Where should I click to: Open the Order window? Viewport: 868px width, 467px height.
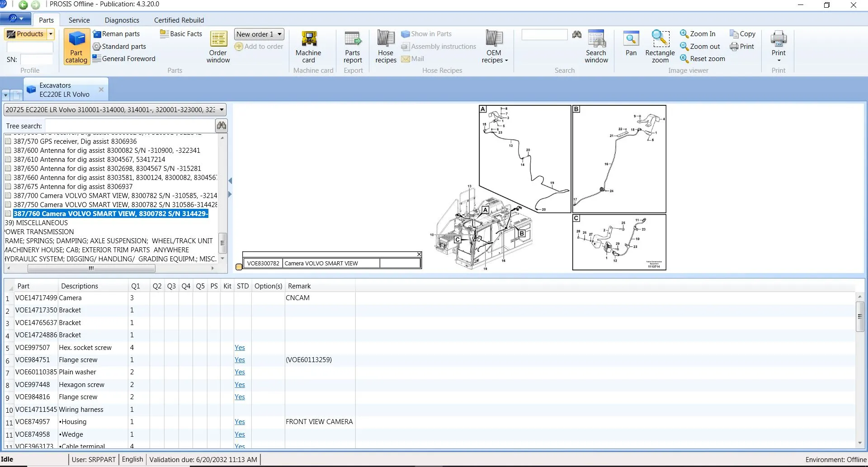(x=218, y=47)
